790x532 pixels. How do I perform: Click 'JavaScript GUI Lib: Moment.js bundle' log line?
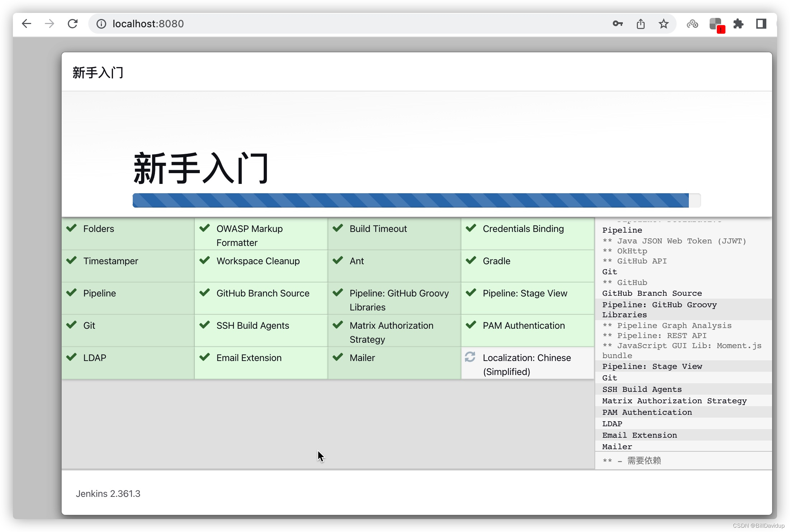click(x=682, y=351)
